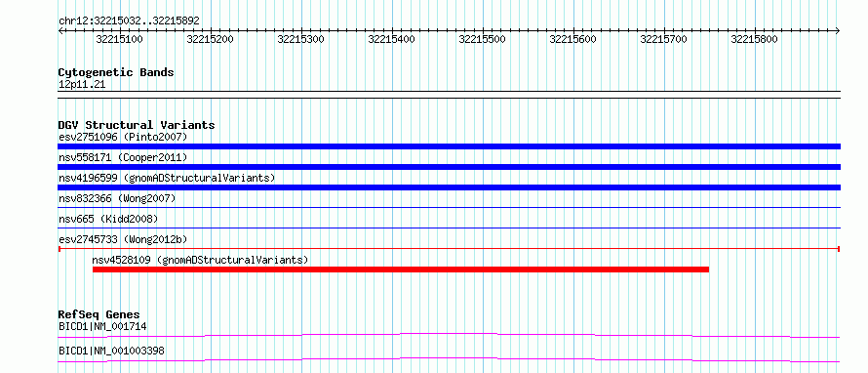Collapse the DGV Structural Variants track header
The image size is (868, 373).
[137, 125]
